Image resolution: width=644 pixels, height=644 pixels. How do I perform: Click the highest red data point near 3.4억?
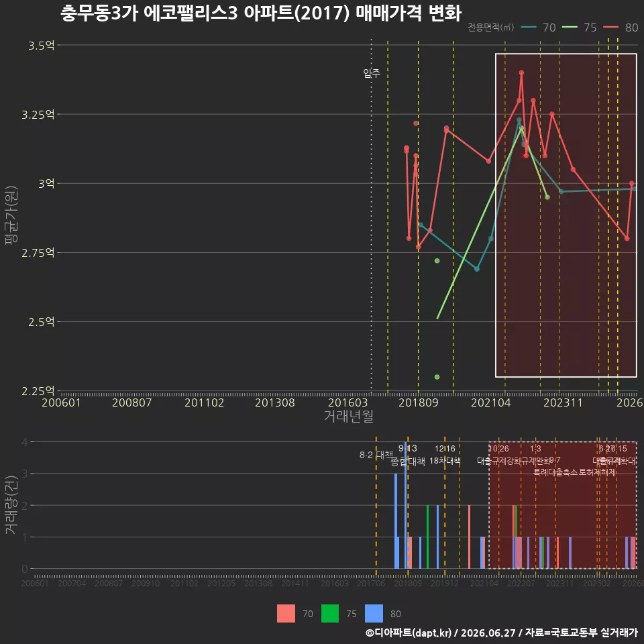pos(521,72)
